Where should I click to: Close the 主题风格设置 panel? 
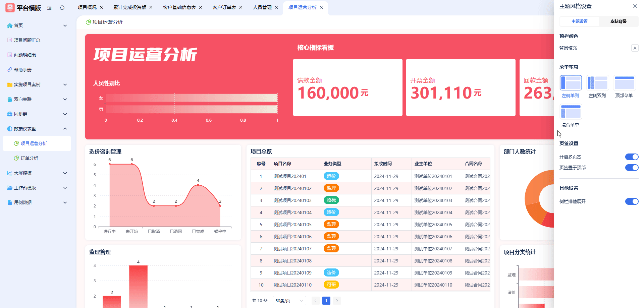(635, 6)
